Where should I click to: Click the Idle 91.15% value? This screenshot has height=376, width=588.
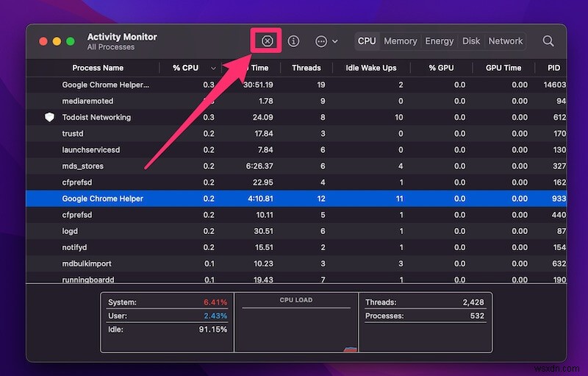pos(212,330)
